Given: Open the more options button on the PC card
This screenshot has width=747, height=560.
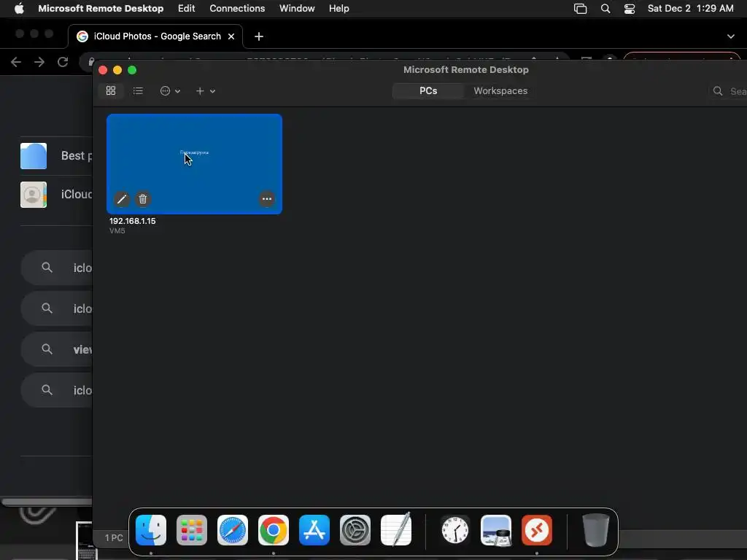Looking at the screenshot, I should tap(267, 199).
